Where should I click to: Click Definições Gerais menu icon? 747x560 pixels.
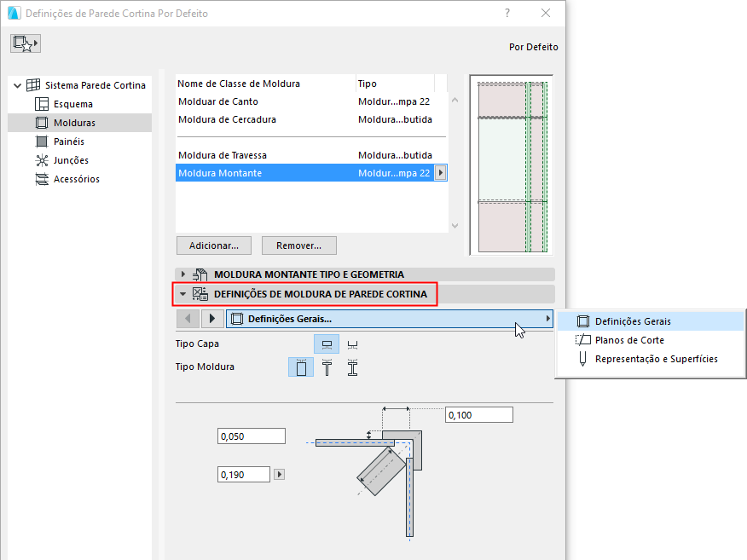pos(582,321)
